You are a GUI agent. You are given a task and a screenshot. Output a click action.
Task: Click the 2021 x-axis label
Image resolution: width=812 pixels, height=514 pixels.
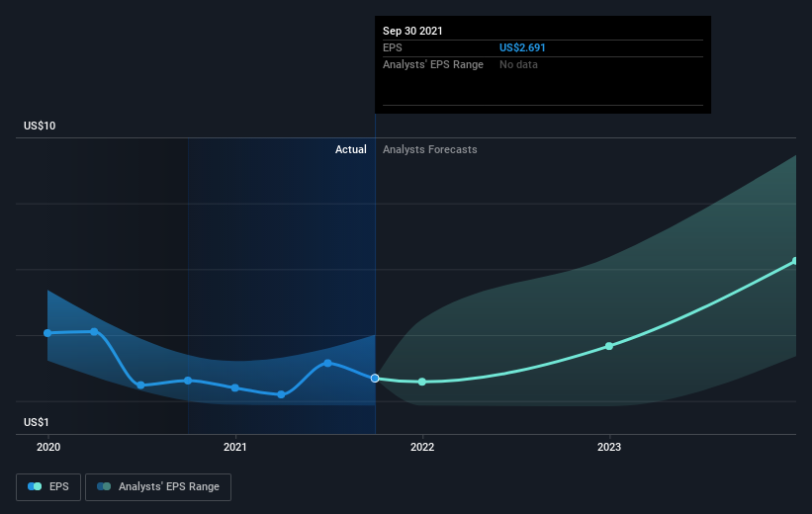click(235, 447)
